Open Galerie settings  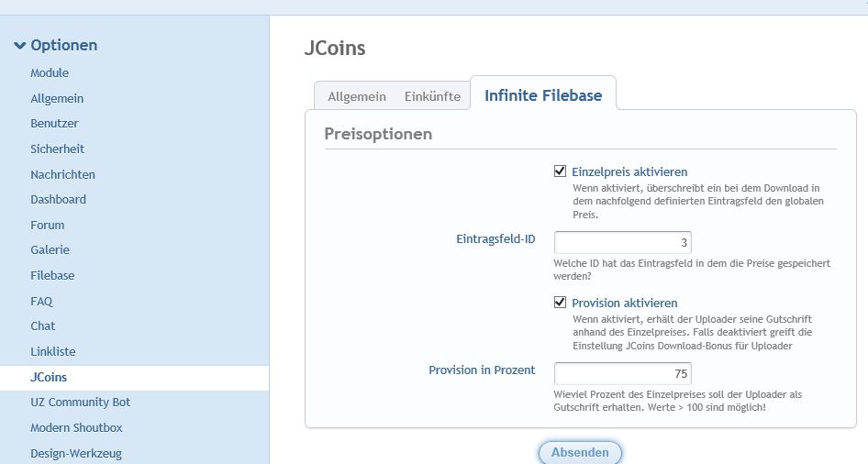coord(50,250)
